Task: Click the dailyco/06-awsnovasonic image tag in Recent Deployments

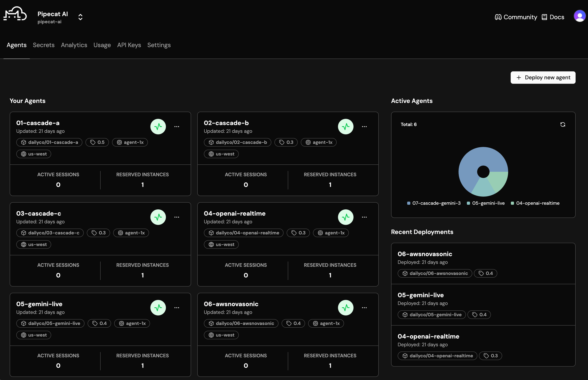Action: 435,274
